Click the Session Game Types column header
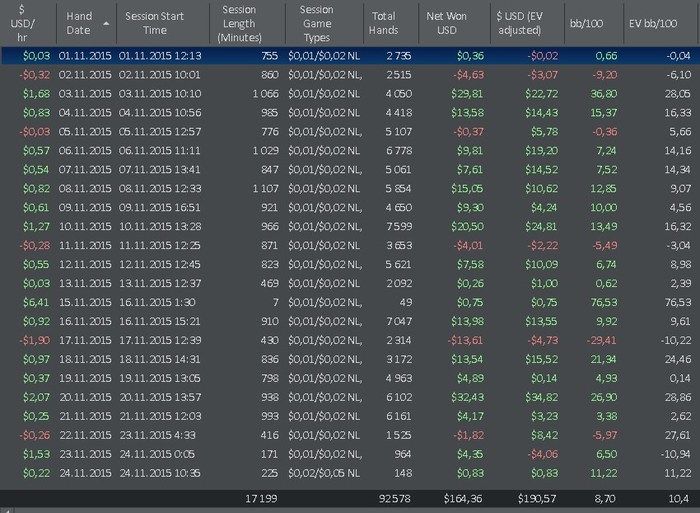This screenshot has height=513, width=700. (316, 23)
